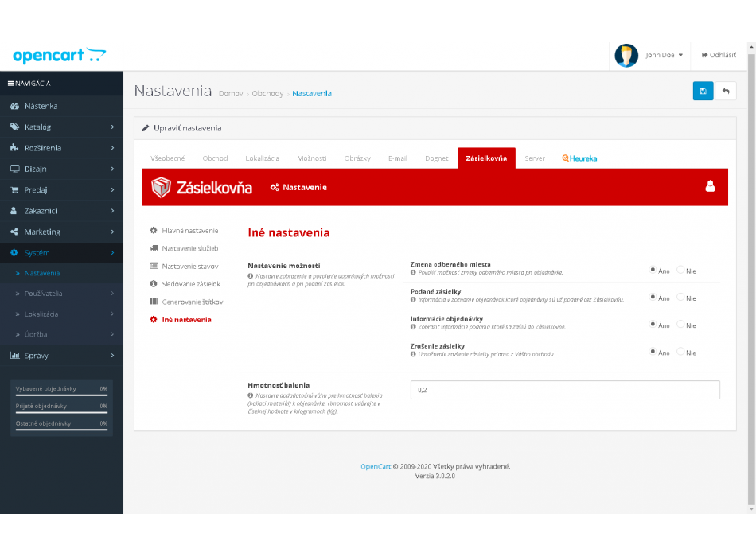
Task: Click the Sledovanie zásielok info icon
Action: coord(154,283)
